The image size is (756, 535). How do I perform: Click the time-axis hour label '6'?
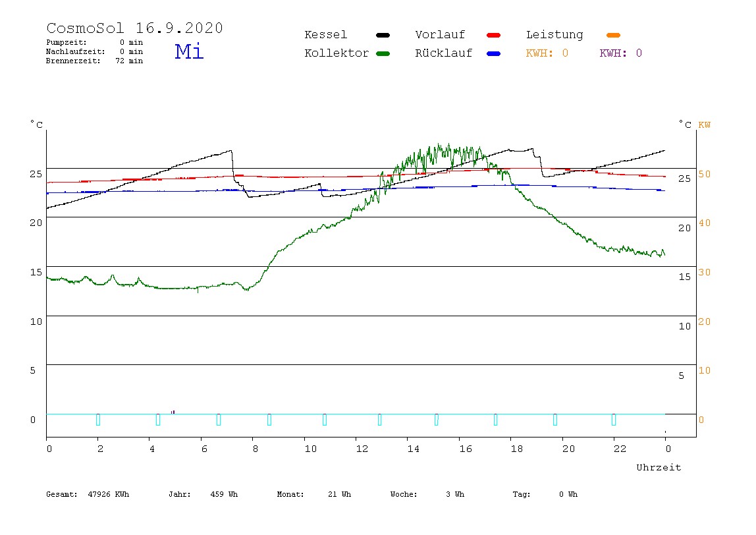tap(204, 449)
